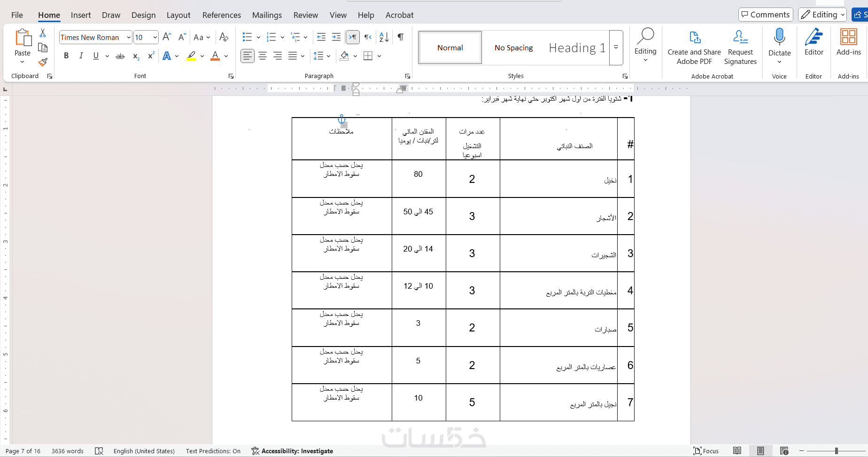Toggle Bold formatting

click(66, 56)
